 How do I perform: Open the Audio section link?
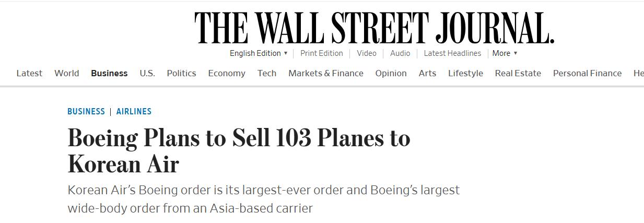tap(400, 53)
